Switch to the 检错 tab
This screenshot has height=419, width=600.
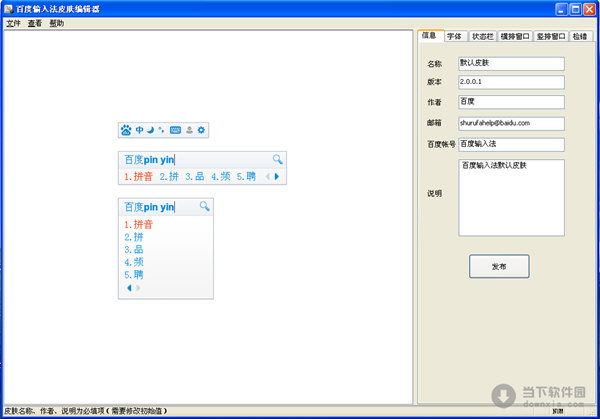[580, 36]
